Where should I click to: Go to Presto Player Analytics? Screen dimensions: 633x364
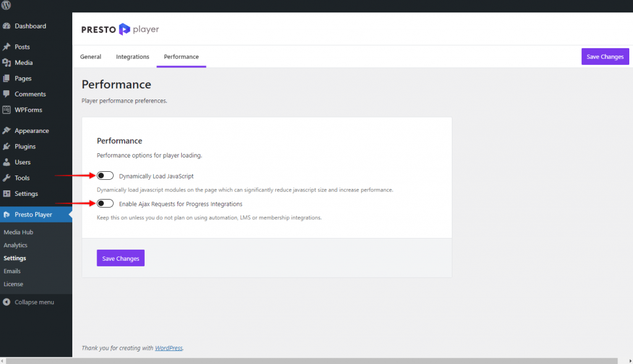point(15,245)
